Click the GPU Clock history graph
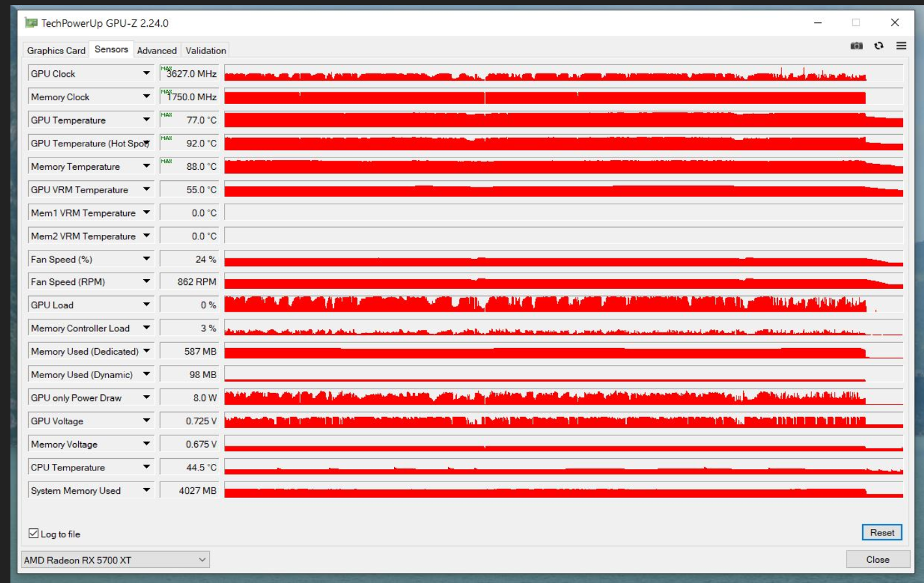This screenshot has height=583, width=924. click(564, 74)
